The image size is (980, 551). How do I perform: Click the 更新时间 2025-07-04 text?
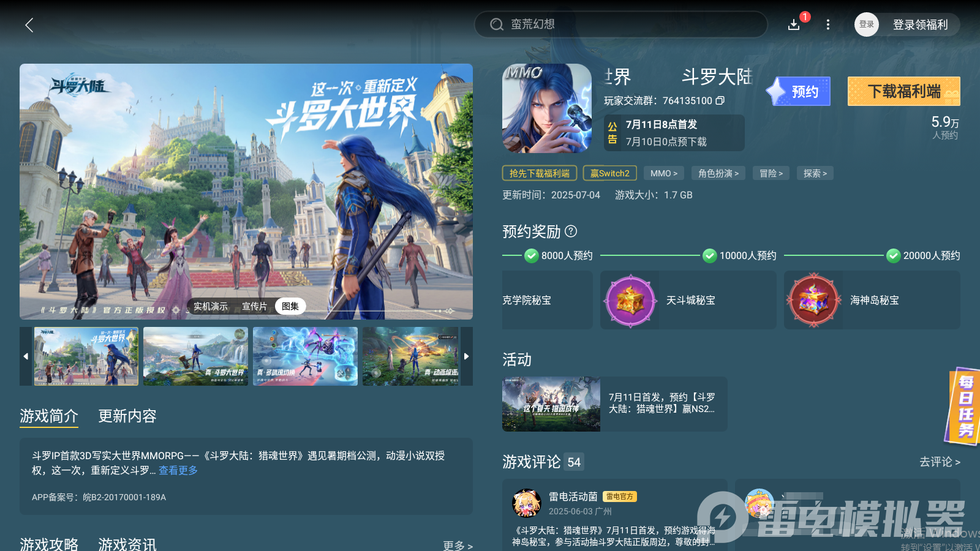pos(551,195)
